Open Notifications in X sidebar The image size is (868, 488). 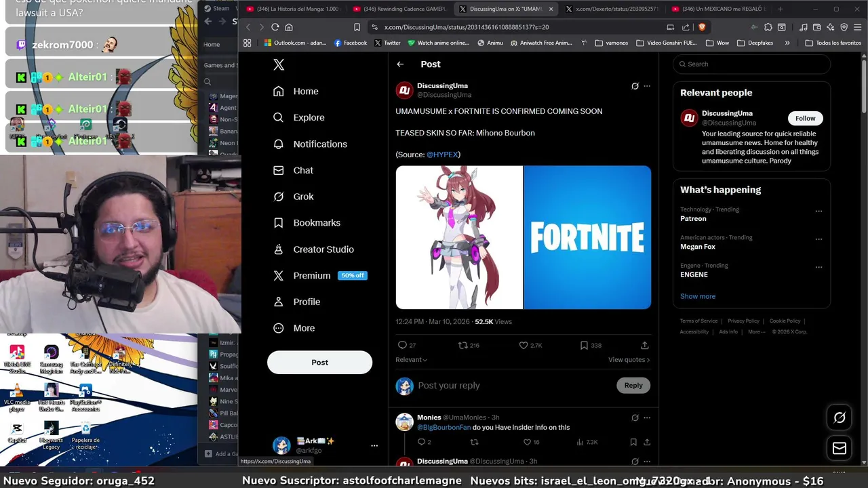click(310, 144)
